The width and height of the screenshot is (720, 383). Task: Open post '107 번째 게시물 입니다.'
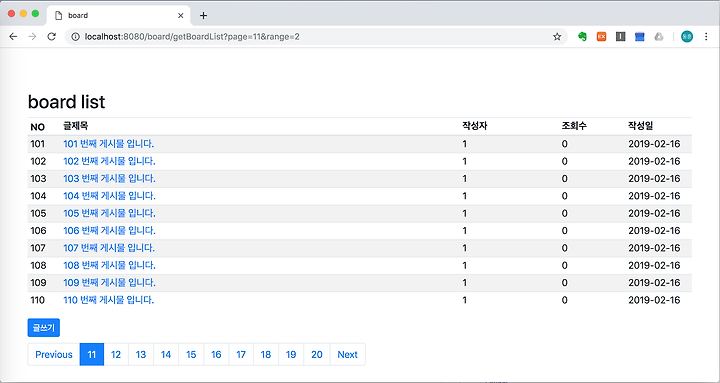click(109, 248)
